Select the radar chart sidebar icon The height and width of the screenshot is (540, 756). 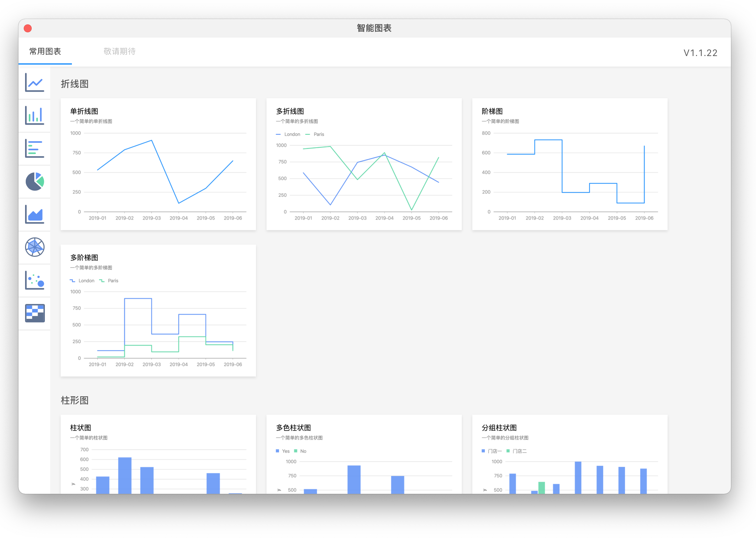point(35,247)
